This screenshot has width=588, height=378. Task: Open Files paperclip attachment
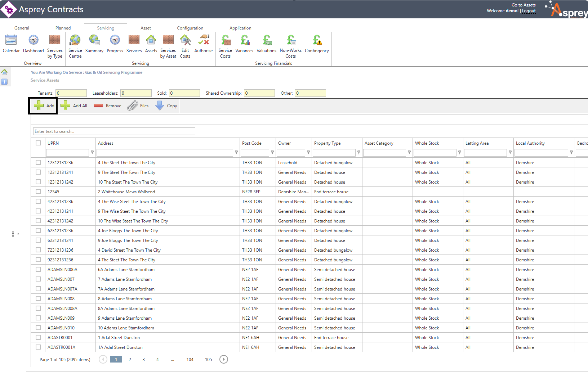pos(138,106)
